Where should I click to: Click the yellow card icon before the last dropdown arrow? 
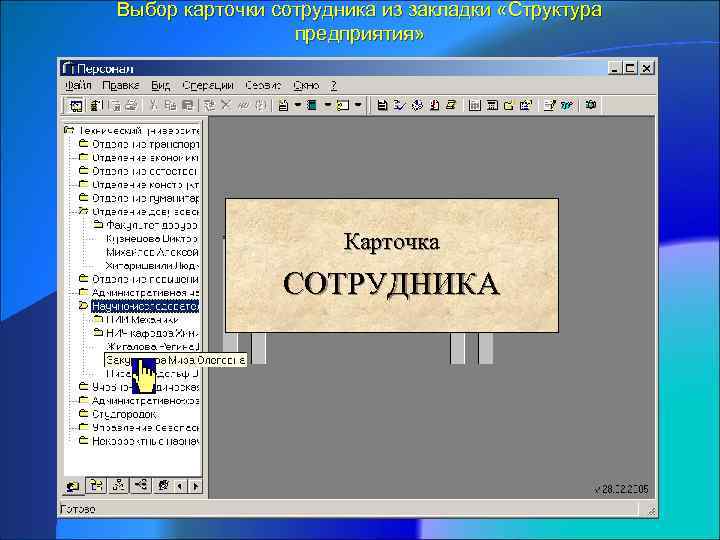(x=343, y=105)
